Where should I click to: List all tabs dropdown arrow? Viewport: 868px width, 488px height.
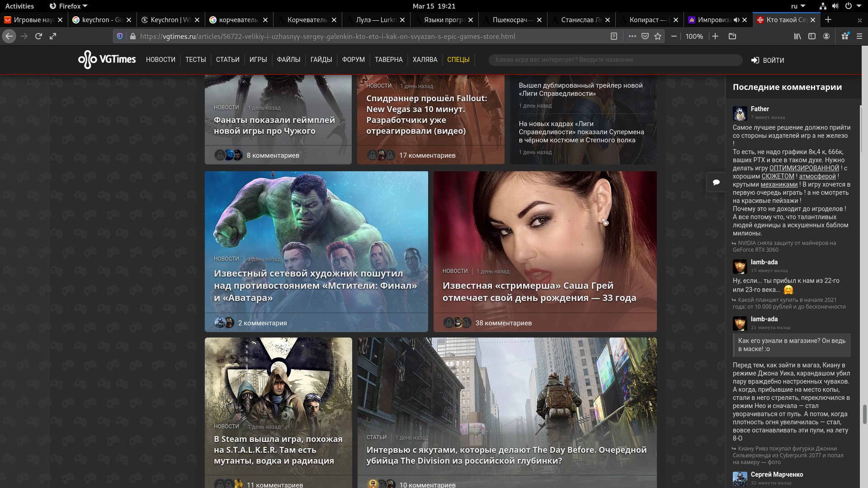click(x=860, y=20)
